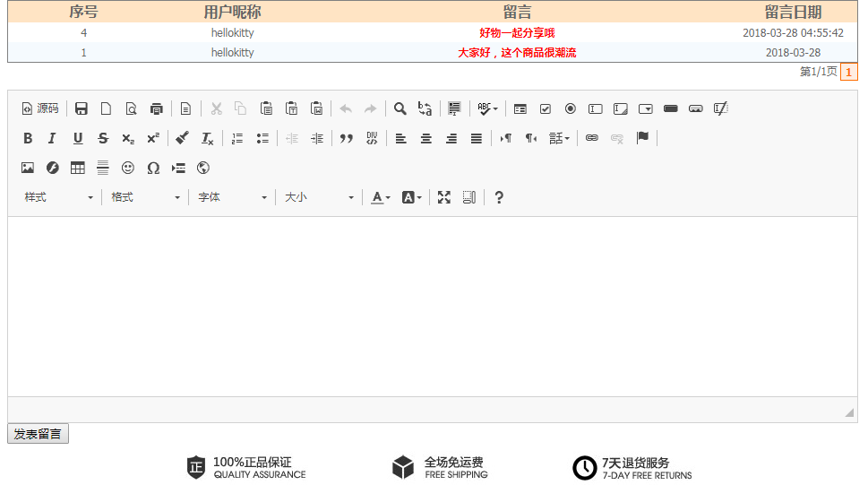Insert a form element
This screenshot has height=485, width=868.
point(520,108)
